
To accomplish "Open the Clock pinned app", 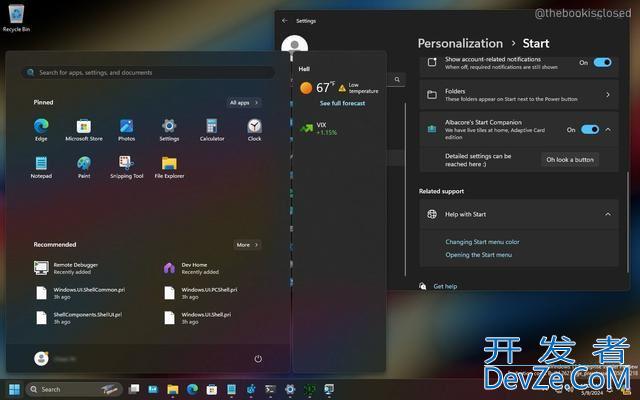I will point(254,129).
